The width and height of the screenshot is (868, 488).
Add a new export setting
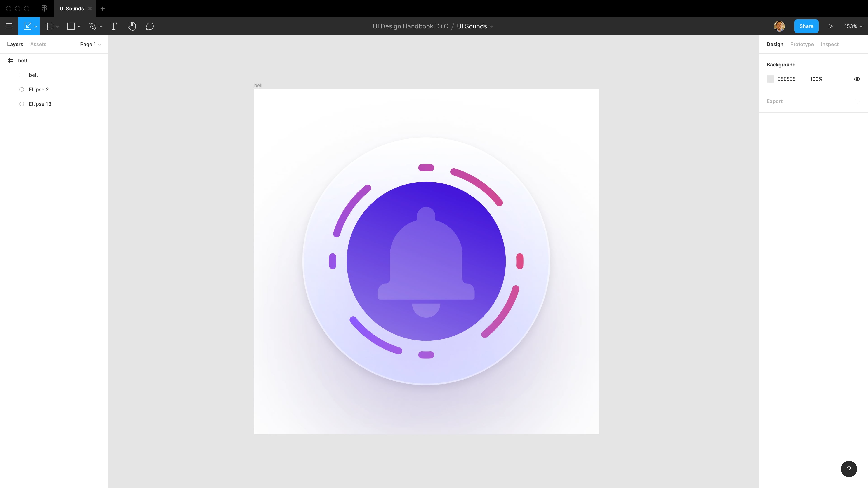(x=857, y=101)
